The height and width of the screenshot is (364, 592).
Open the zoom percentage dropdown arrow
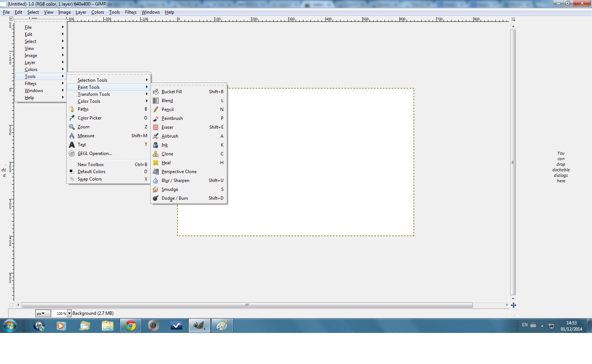[69, 313]
